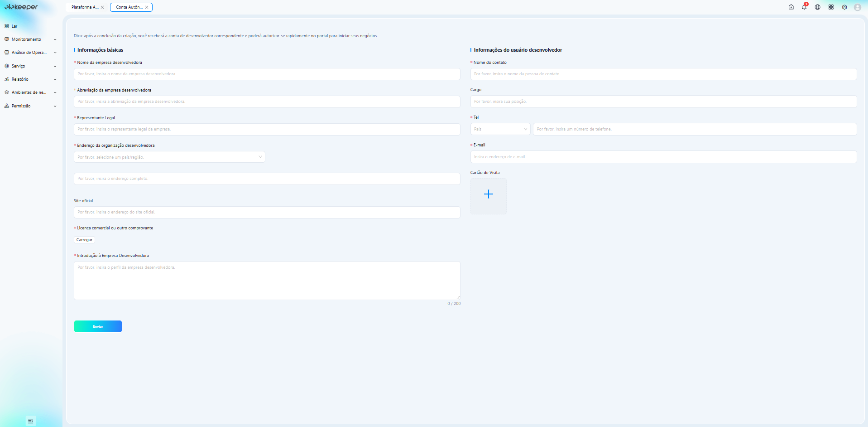Click the Lar sidebar icon

tap(6, 26)
